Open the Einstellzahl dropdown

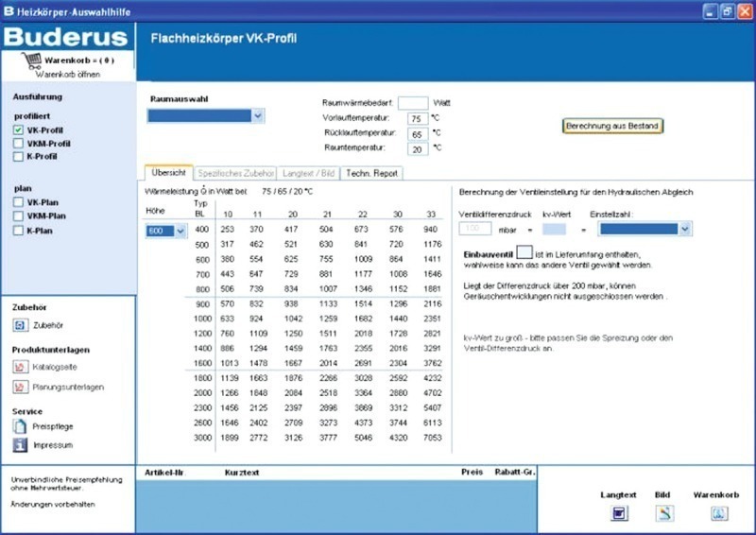pos(685,229)
